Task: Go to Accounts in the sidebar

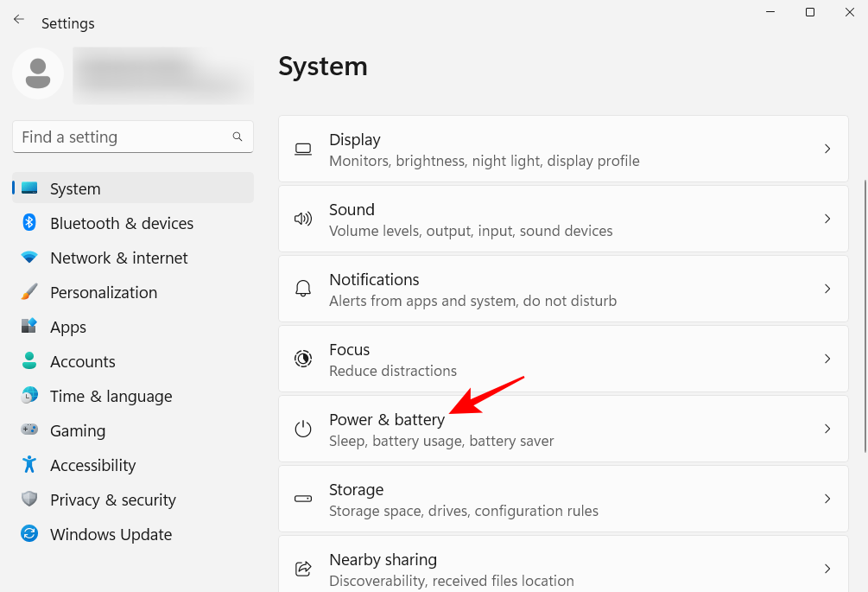Action: (x=82, y=361)
